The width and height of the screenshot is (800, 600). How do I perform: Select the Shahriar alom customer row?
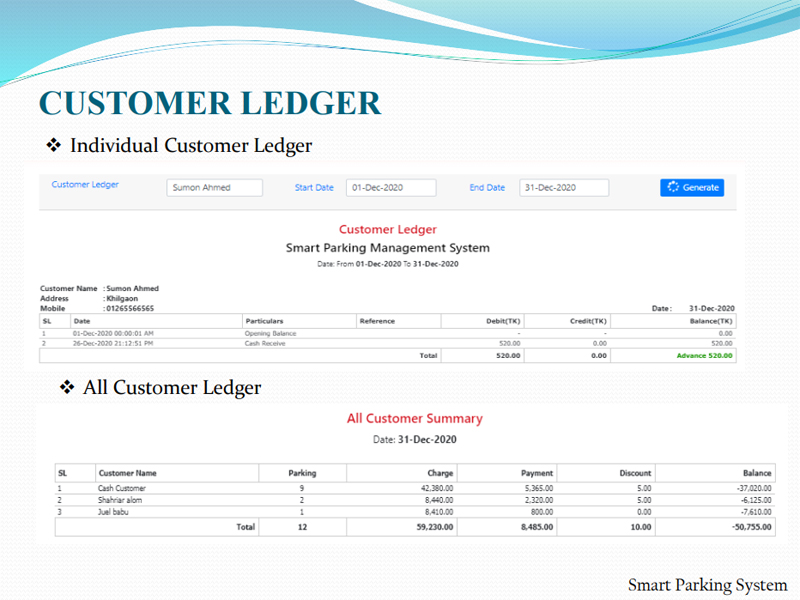coord(122,500)
